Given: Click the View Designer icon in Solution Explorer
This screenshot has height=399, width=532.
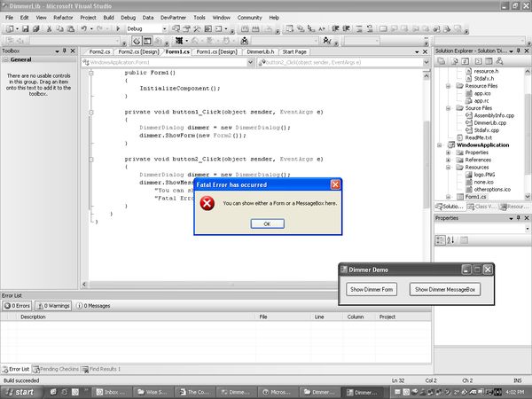Looking at the screenshot, I should [489, 61].
